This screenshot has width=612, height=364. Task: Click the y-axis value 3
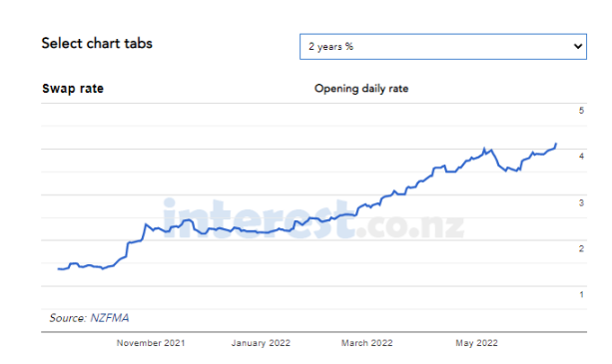(x=582, y=202)
